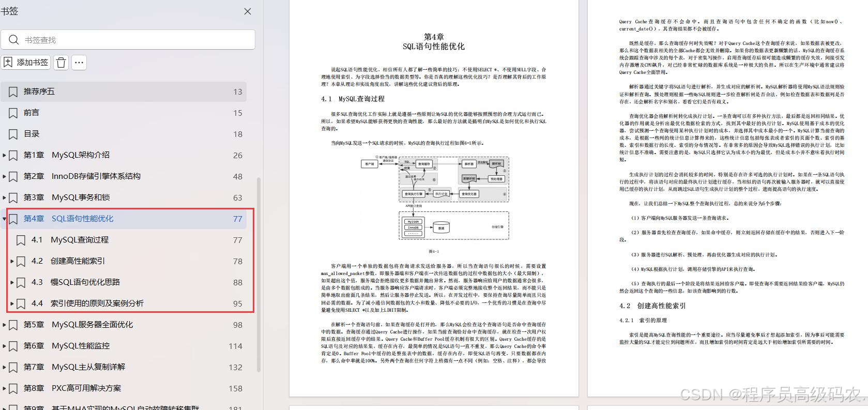Image resolution: width=868 pixels, height=410 pixels.
Task: Expand the 4.4 索引使用的原则及案例分析 sub-bookmark
Action: pyautogui.click(x=12, y=303)
